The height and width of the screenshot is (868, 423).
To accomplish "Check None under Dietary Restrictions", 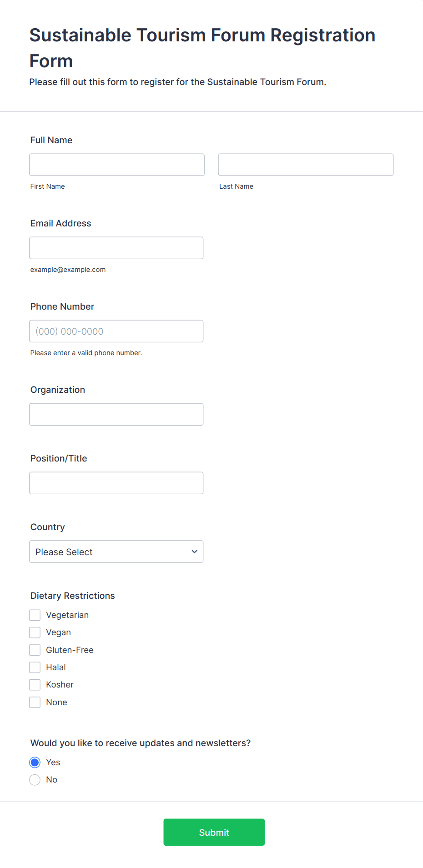I will (x=35, y=702).
